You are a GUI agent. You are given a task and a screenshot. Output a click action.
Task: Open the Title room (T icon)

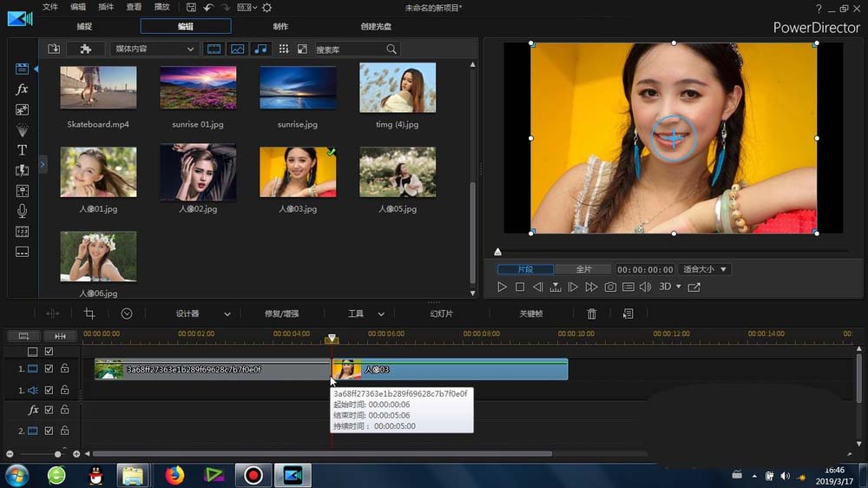[22, 150]
